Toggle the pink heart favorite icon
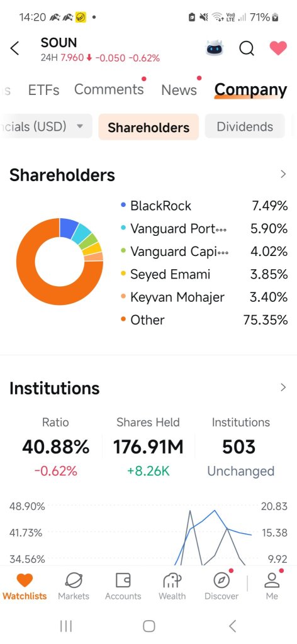The image size is (297, 644). (x=278, y=48)
